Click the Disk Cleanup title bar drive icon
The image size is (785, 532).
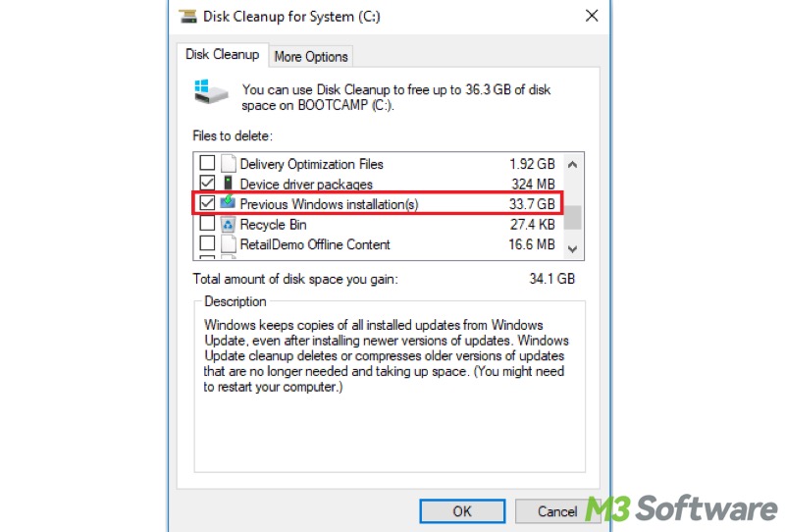[187, 16]
